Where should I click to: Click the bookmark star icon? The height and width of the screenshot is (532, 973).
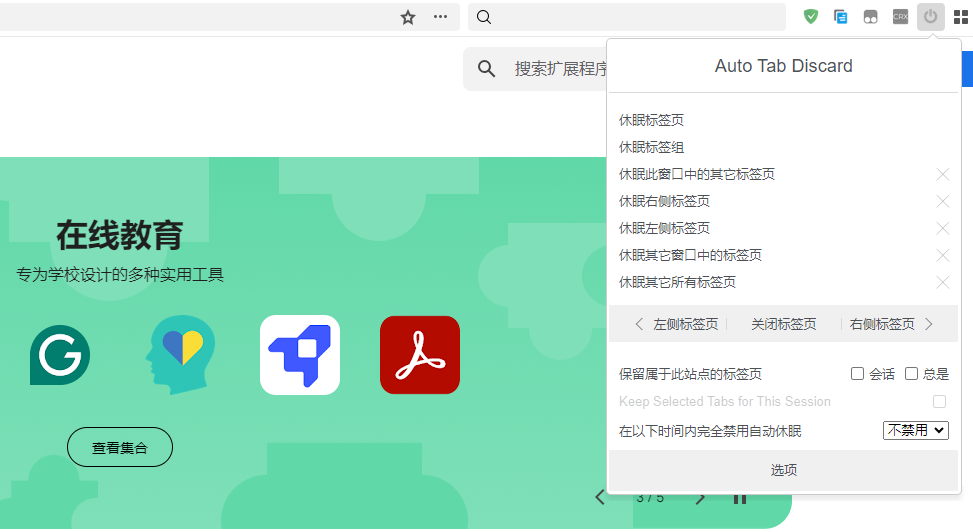tap(408, 17)
